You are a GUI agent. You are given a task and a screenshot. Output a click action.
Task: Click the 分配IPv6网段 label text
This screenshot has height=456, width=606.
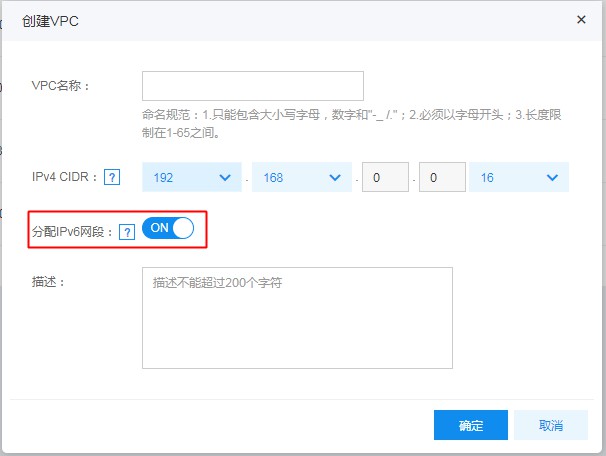pos(72,232)
